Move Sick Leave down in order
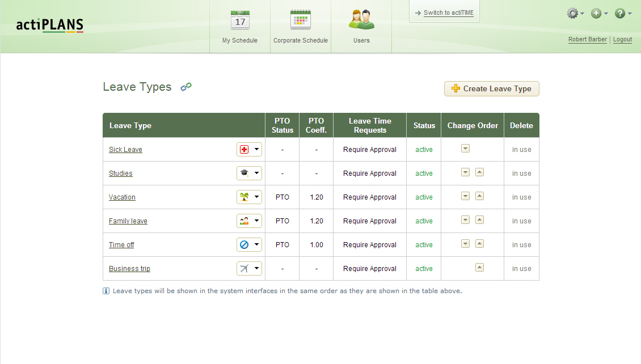 click(465, 149)
